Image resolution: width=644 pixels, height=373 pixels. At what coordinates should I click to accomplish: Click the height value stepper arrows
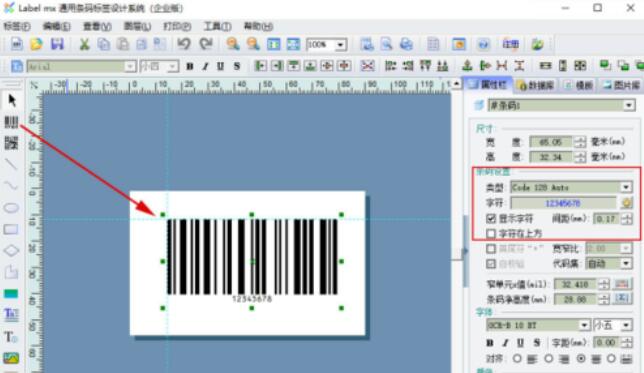click(580, 157)
